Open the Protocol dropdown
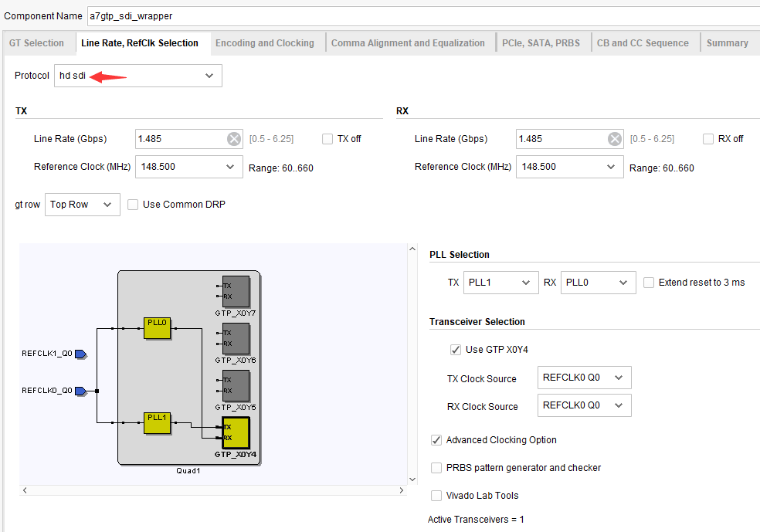This screenshot has width=760, height=532. click(137, 76)
